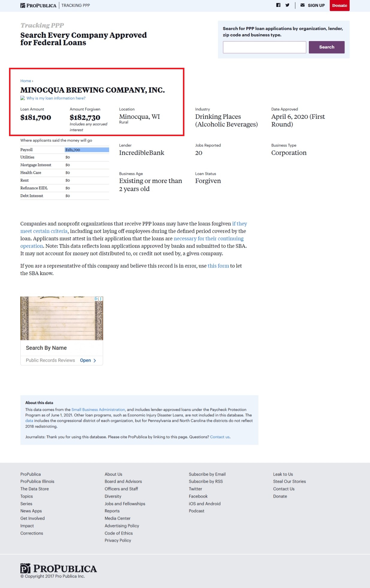This screenshot has width=370, height=588.
Task: Open Board and Advisors link
Action: coord(123,481)
